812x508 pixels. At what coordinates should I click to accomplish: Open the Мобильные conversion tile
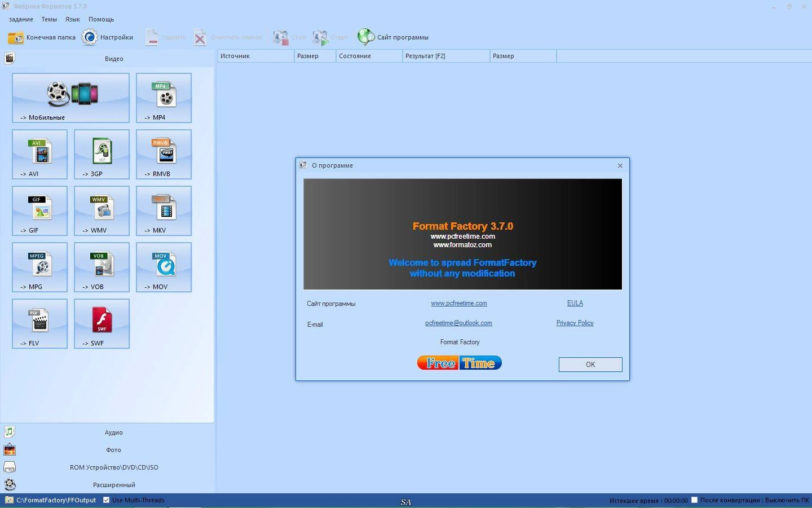pyautogui.click(x=70, y=98)
